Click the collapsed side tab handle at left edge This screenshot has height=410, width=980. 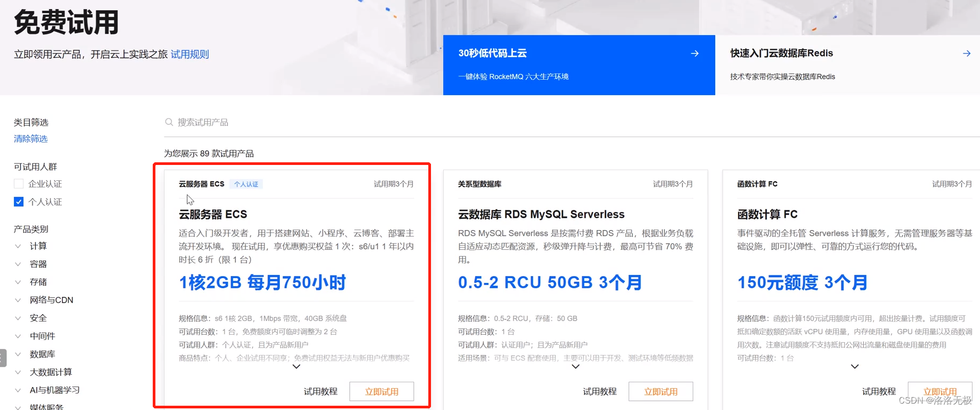pos(3,358)
